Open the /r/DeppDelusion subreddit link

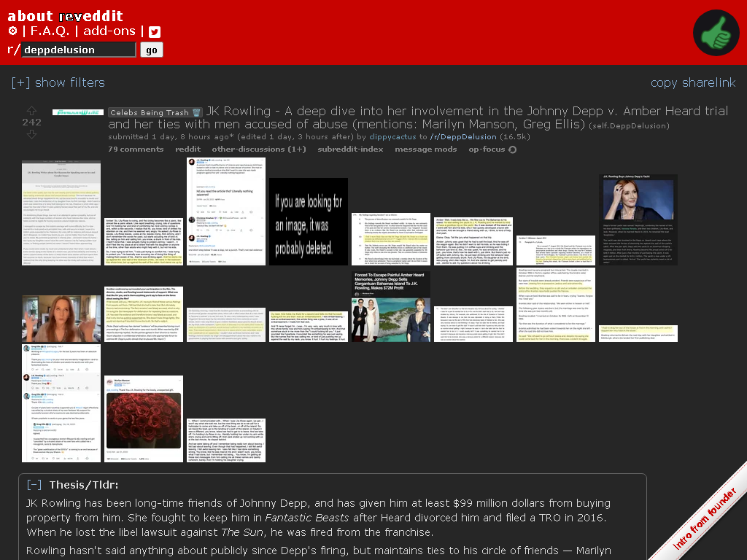[x=463, y=136]
